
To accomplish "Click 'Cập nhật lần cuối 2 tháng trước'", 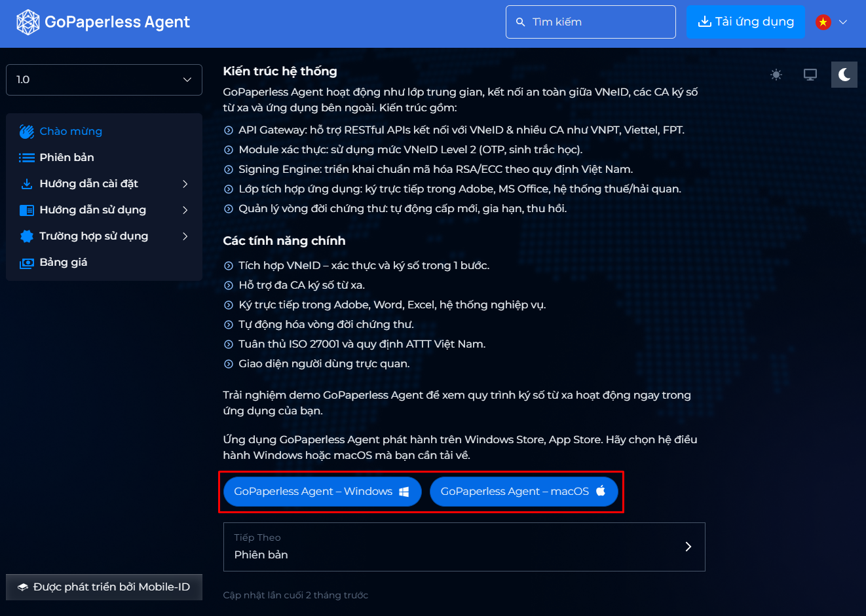I will coord(295,595).
